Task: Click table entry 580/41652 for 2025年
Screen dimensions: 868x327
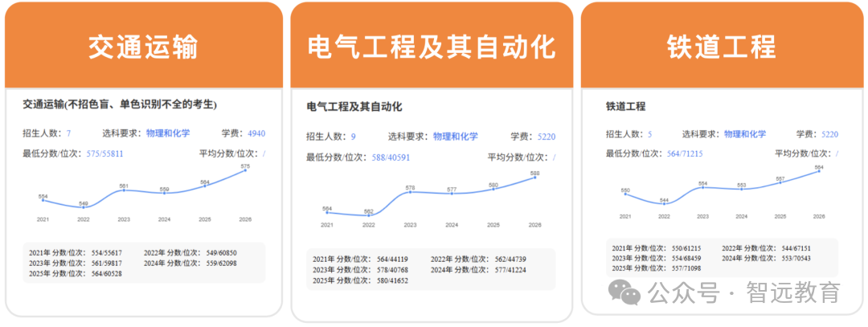Action: tap(394, 280)
